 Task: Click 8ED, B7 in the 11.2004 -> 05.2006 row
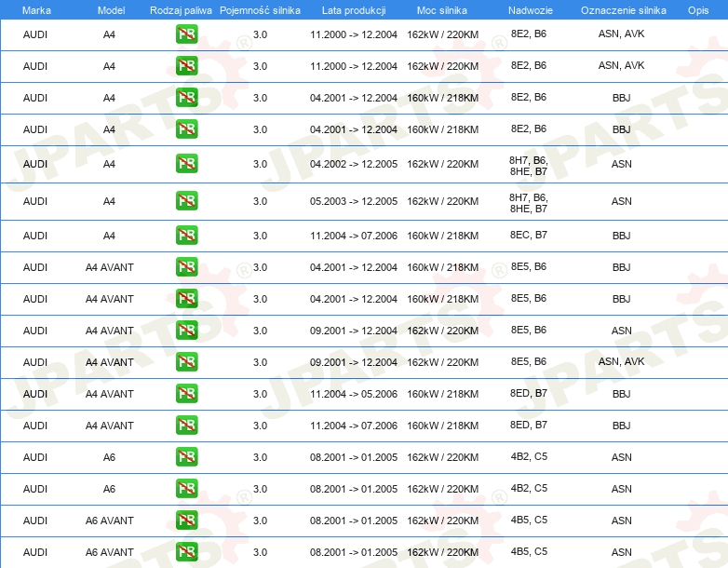pos(529,393)
